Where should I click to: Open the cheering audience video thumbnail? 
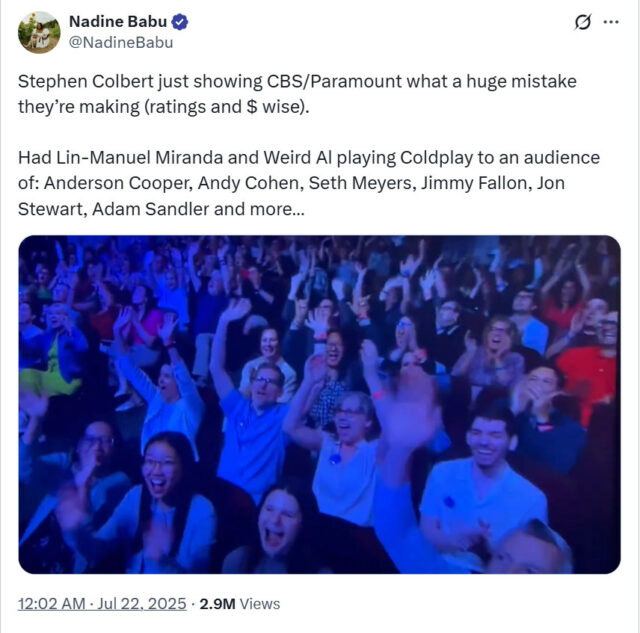pyautogui.click(x=320, y=404)
